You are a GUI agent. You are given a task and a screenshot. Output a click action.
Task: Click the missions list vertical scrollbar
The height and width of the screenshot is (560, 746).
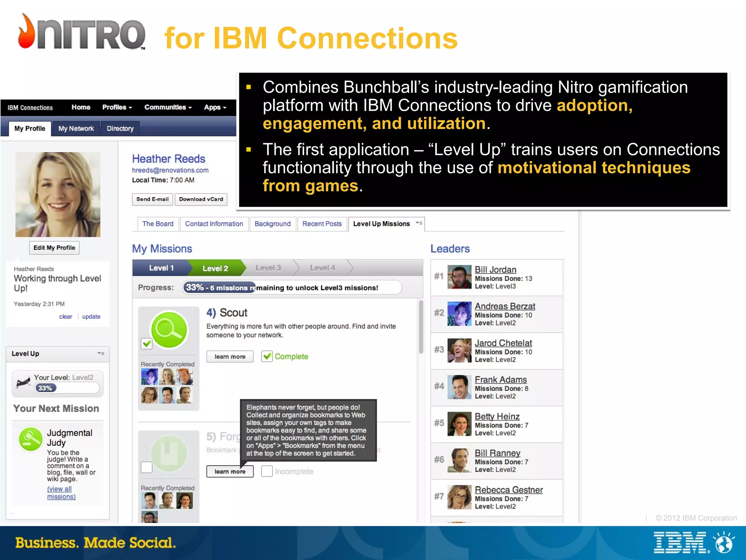[421, 326]
